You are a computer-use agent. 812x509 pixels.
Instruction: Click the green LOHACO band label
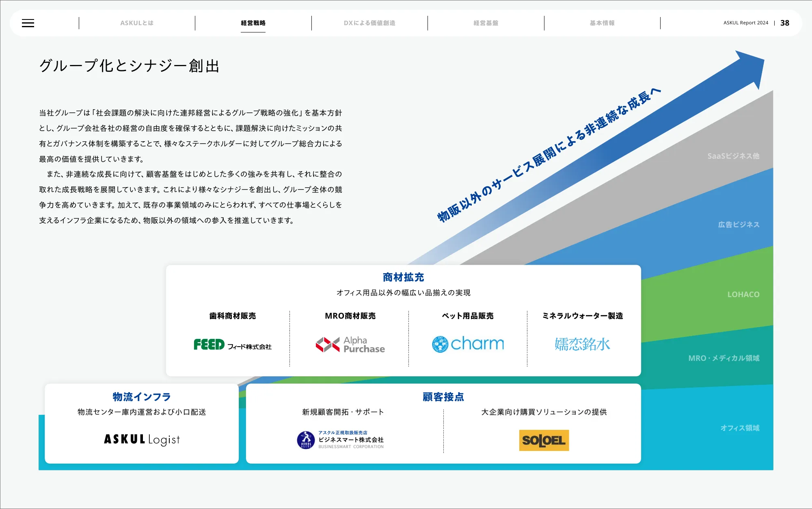[743, 294]
